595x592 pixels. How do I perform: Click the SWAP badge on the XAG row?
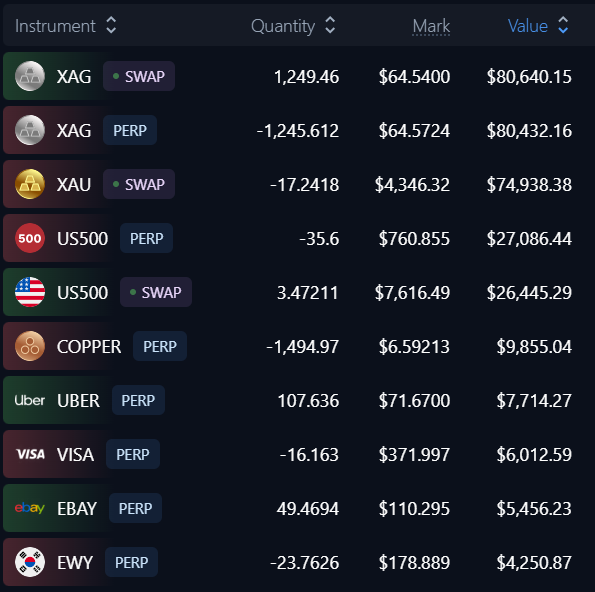coord(139,76)
